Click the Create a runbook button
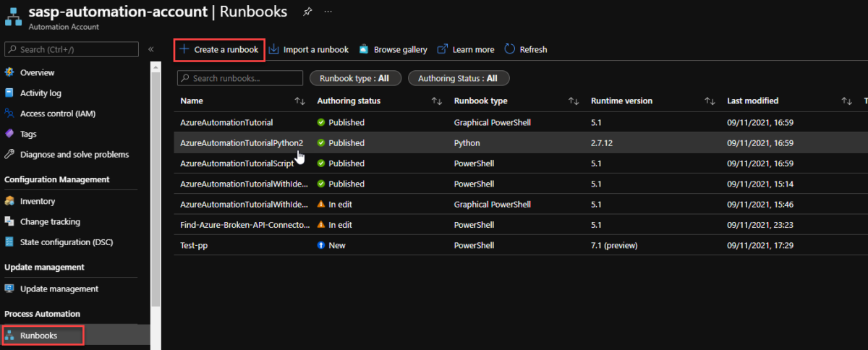The width and height of the screenshot is (868, 350). [219, 49]
